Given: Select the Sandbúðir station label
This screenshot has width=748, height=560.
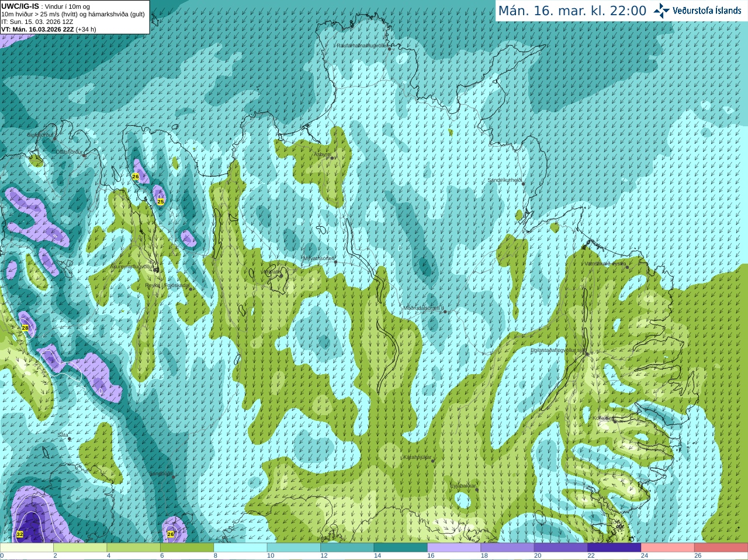Looking at the screenshot, I should point(161,473).
